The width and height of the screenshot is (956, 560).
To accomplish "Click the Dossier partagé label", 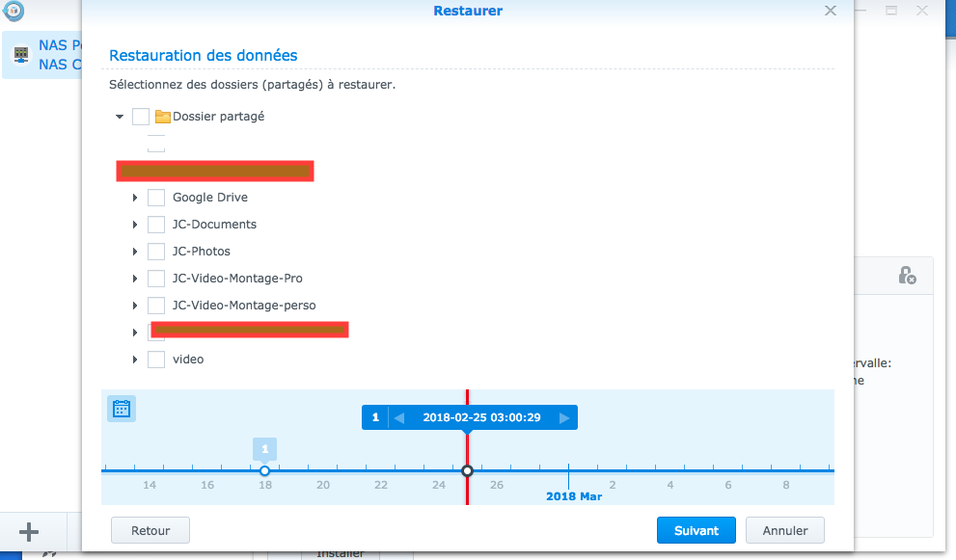I will pos(218,117).
